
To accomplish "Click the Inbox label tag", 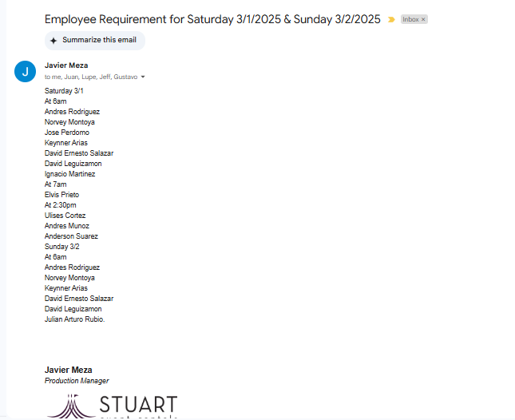I will [x=410, y=19].
